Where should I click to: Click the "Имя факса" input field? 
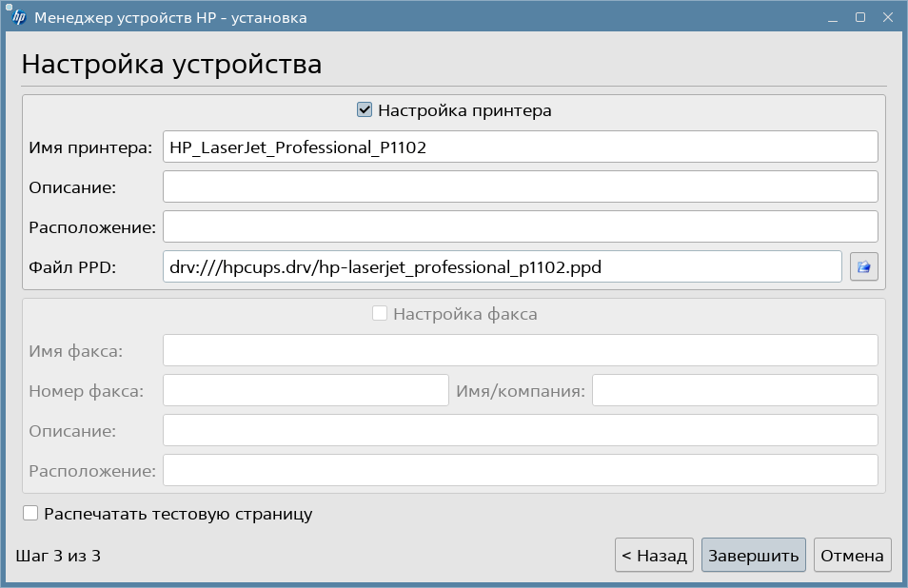(x=520, y=351)
